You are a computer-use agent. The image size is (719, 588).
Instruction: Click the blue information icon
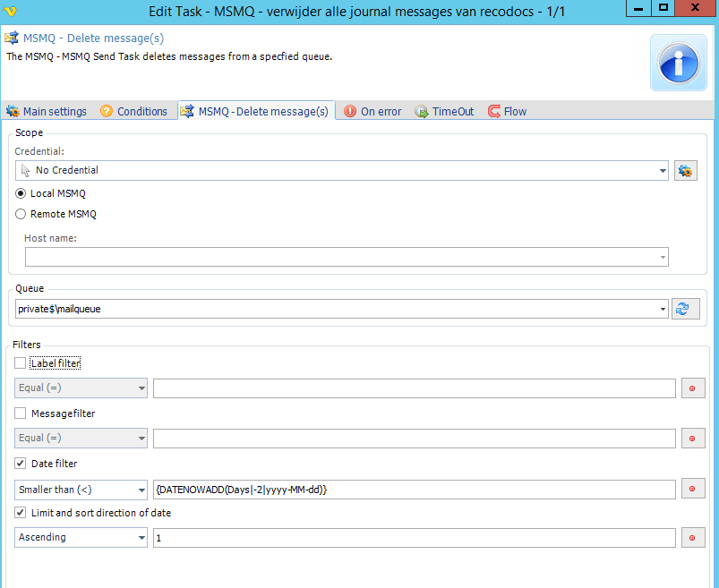point(678,63)
